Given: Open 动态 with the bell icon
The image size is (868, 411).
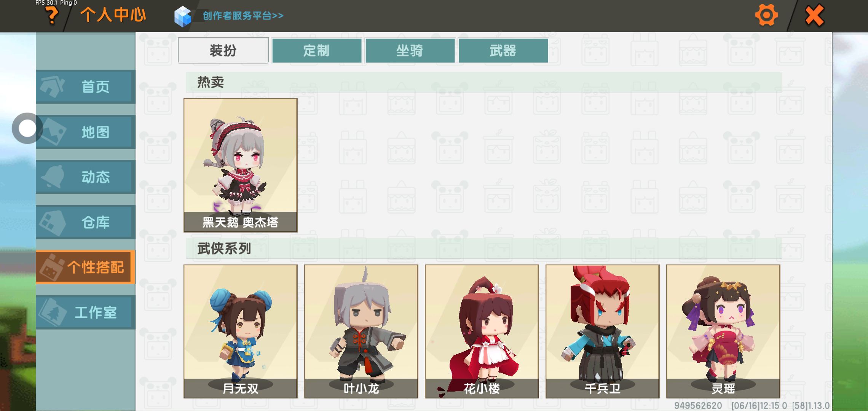Looking at the screenshot, I should pos(86,177).
